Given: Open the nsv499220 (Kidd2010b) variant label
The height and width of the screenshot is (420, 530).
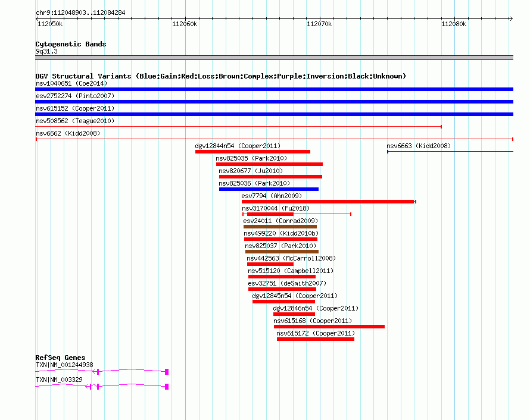Looking at the screenshot, I should tap(281, 233).
